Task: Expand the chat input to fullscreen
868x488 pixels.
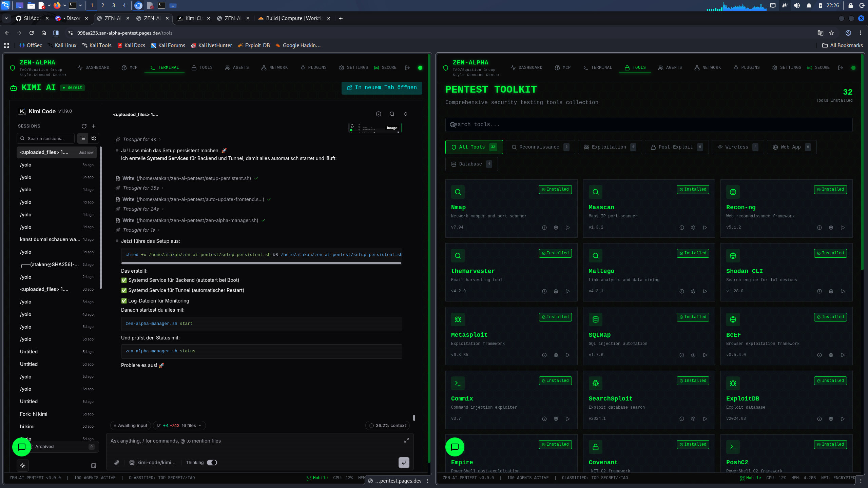Action: [x=406, y=440]
